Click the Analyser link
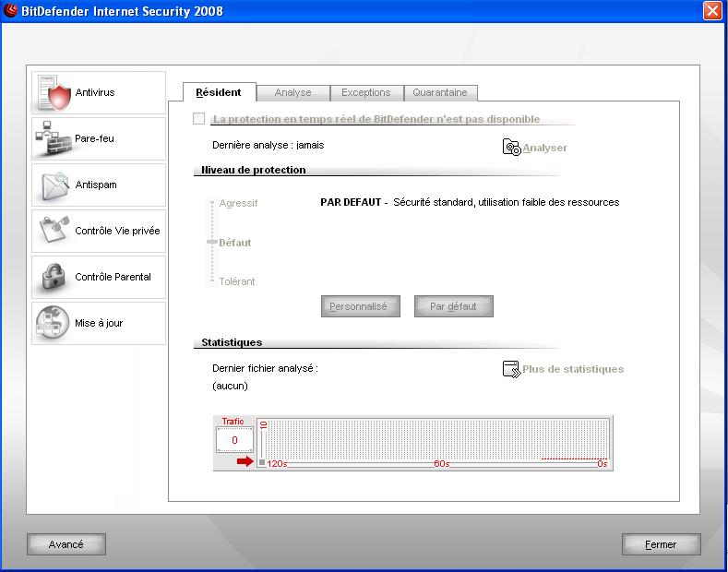728x572 pixels. (544, 148)
